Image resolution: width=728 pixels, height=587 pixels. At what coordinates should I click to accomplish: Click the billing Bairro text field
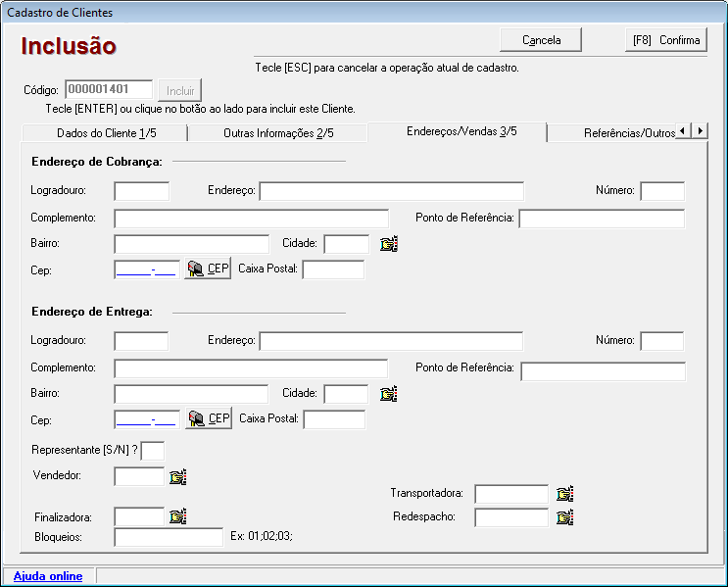tap(191, 244)
